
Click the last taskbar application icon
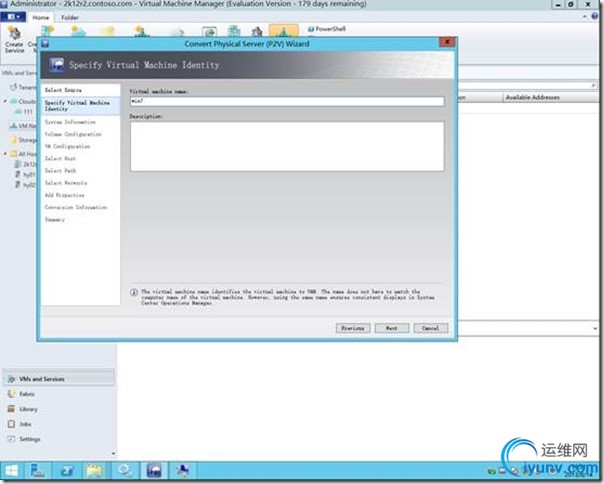point(183,471)
